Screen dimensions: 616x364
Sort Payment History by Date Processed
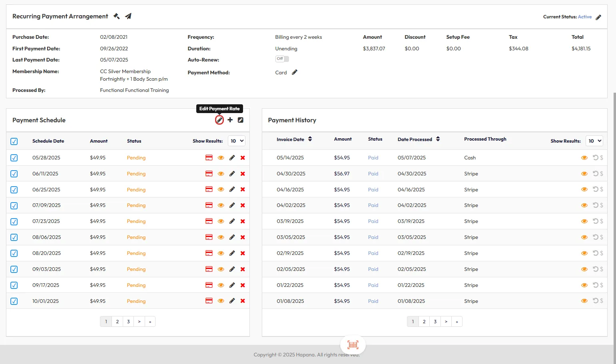438,139
